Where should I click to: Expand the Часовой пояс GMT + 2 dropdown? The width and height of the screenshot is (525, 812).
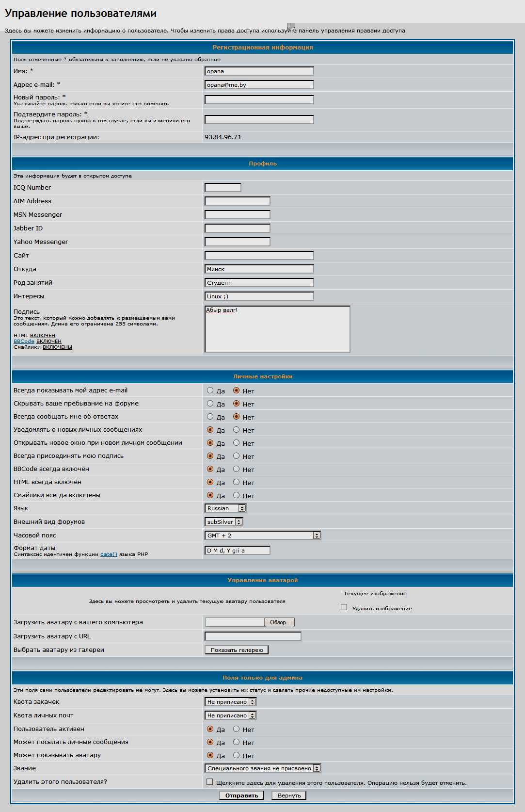click(x=262, y=536)
